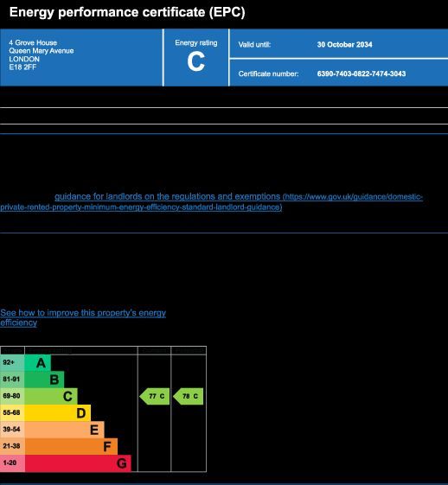Open the landlord guidance regulations link

tap(211, 201)
